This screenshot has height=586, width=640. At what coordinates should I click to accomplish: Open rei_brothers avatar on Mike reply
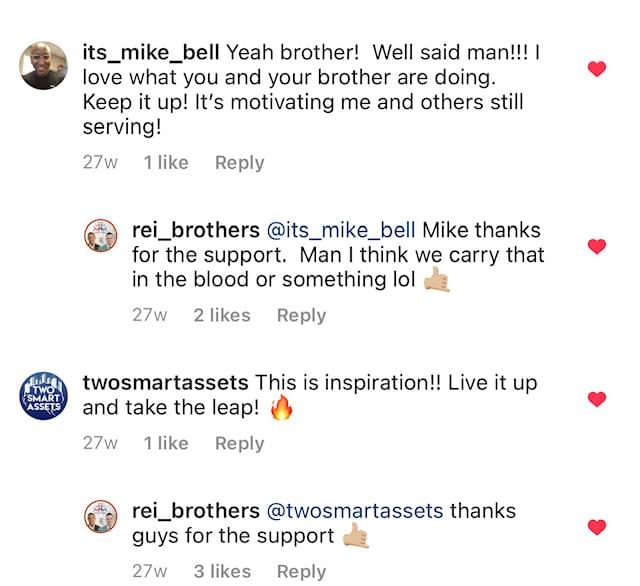pyautogui.click(x=101, y=235)
